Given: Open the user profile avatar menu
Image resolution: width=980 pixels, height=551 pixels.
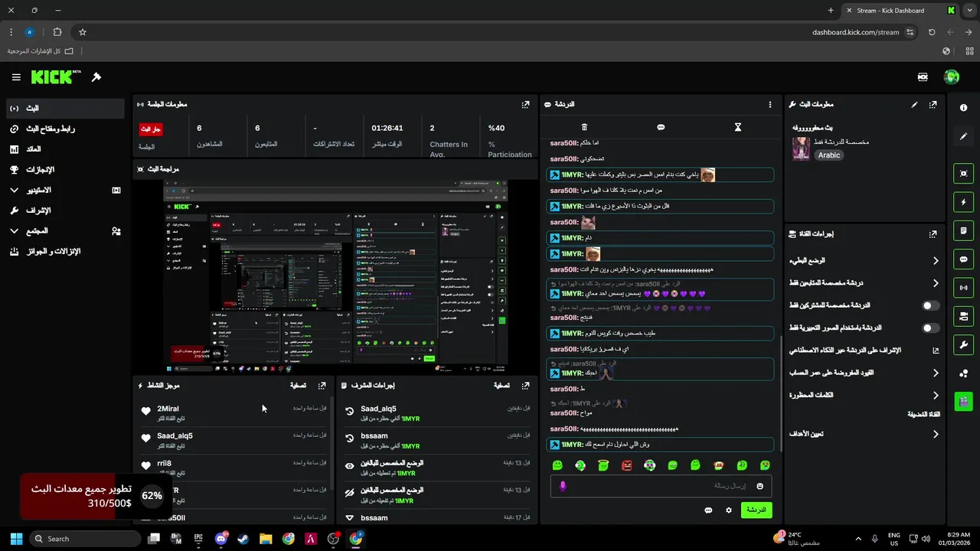Looking at the screenshot, I should 952,77.
